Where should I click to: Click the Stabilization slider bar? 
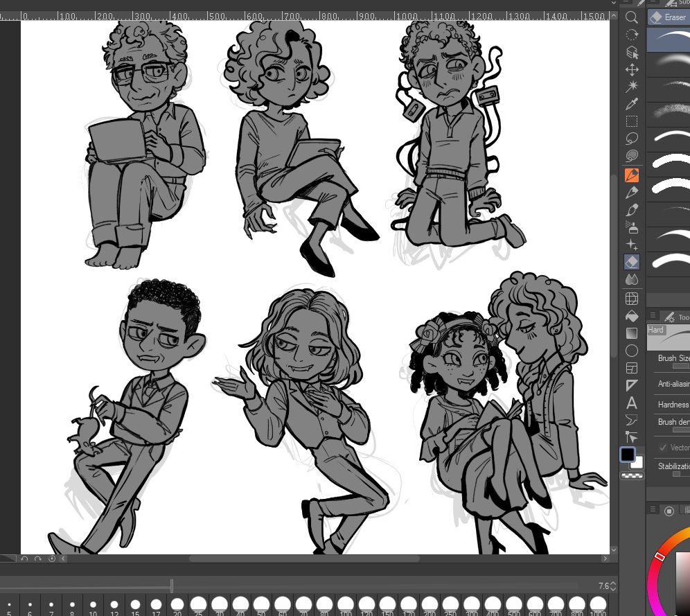point(680,474)
